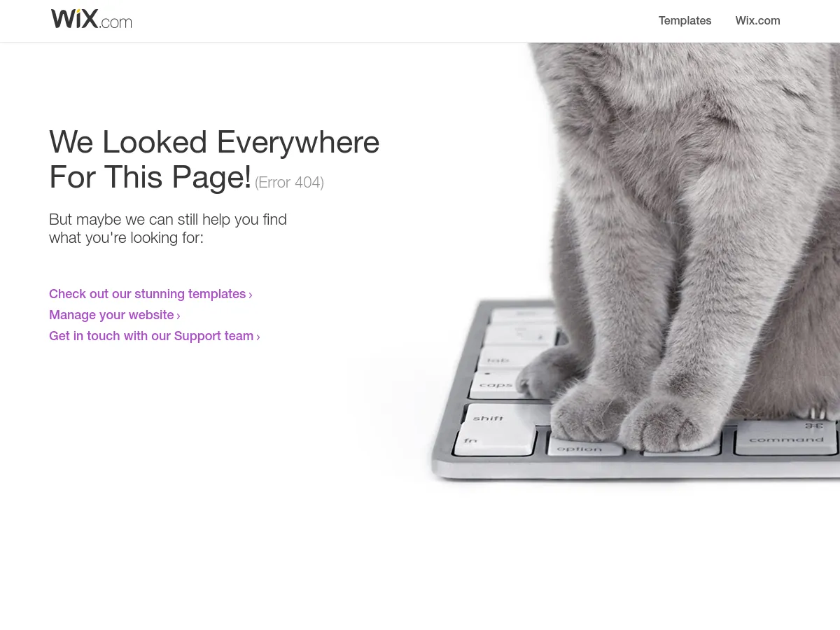Click the chevron after Manage your website

tap(178, 316)
